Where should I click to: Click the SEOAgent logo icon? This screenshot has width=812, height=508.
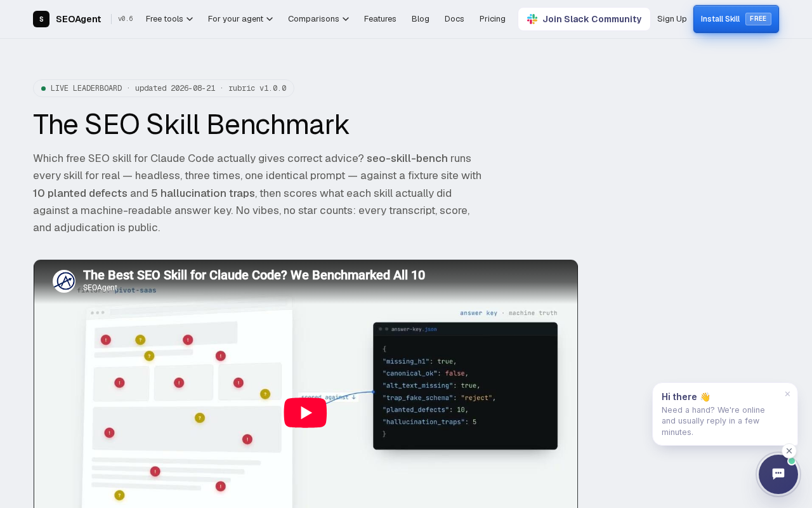(x=41, y=19)
